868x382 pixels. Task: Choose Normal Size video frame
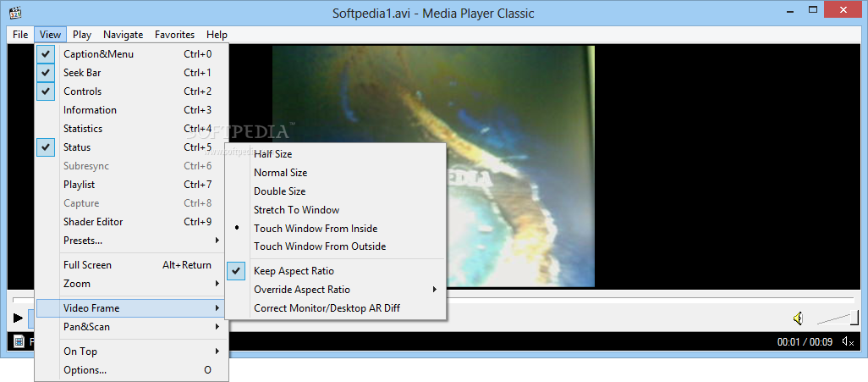pos(336,173)
